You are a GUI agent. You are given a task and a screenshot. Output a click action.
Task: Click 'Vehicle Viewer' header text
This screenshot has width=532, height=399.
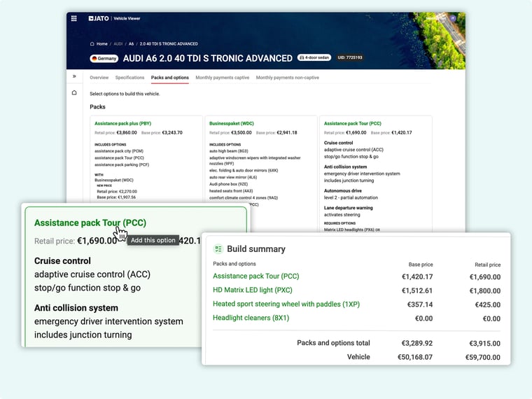[127, 18]
